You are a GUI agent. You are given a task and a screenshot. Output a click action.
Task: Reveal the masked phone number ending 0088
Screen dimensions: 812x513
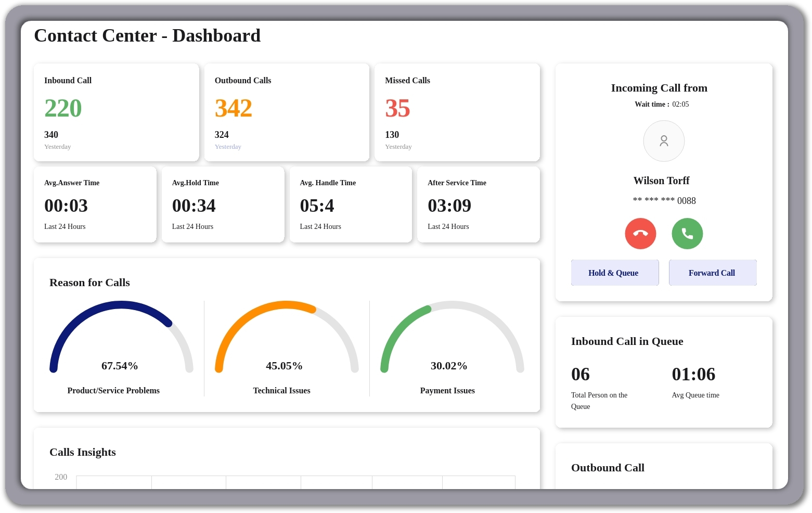click(x=664, y=201)
